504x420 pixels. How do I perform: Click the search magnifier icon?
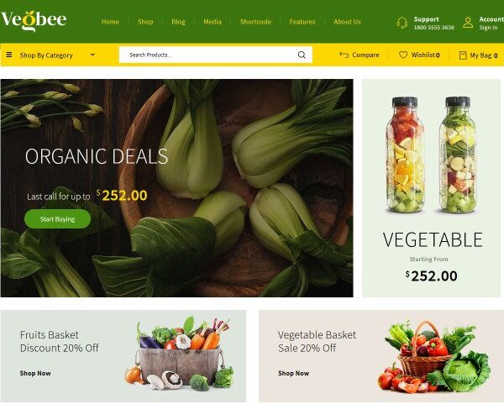(302, 55)
